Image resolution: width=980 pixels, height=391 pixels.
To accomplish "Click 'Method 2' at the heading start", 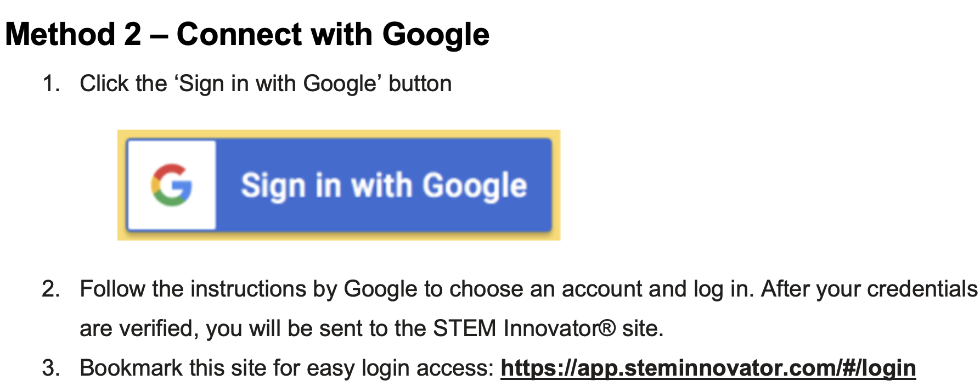I will (x=74, y=34).
